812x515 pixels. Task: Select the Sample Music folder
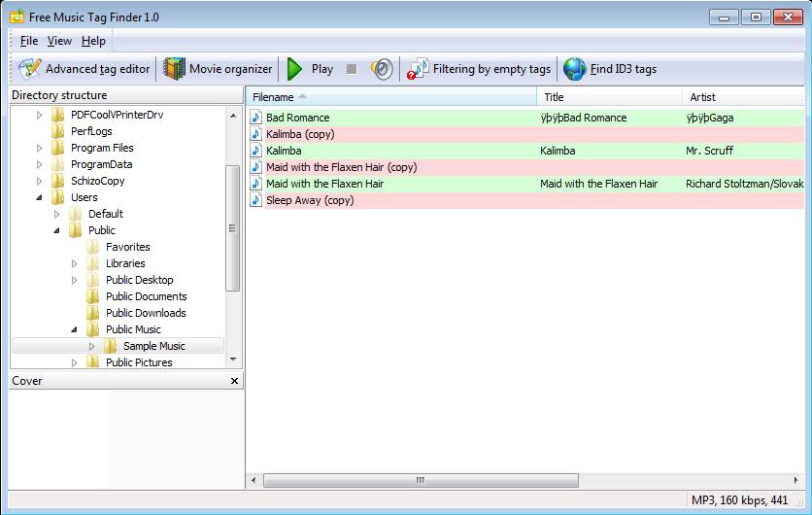153,346
